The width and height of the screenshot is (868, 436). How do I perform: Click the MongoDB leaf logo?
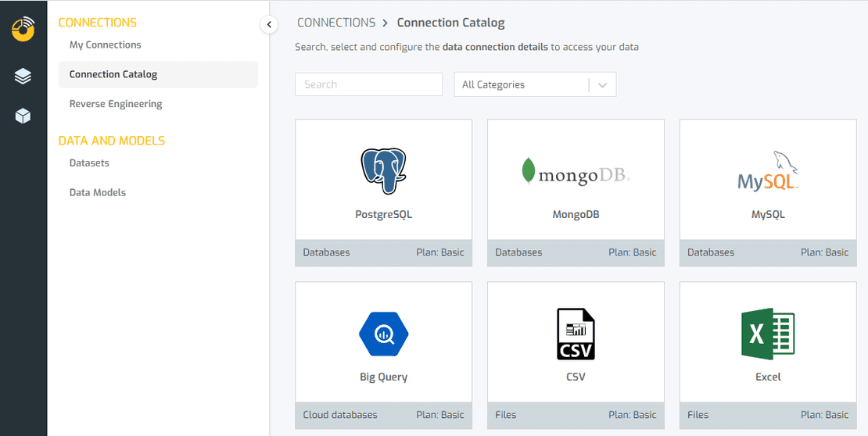tap(529, 171)
